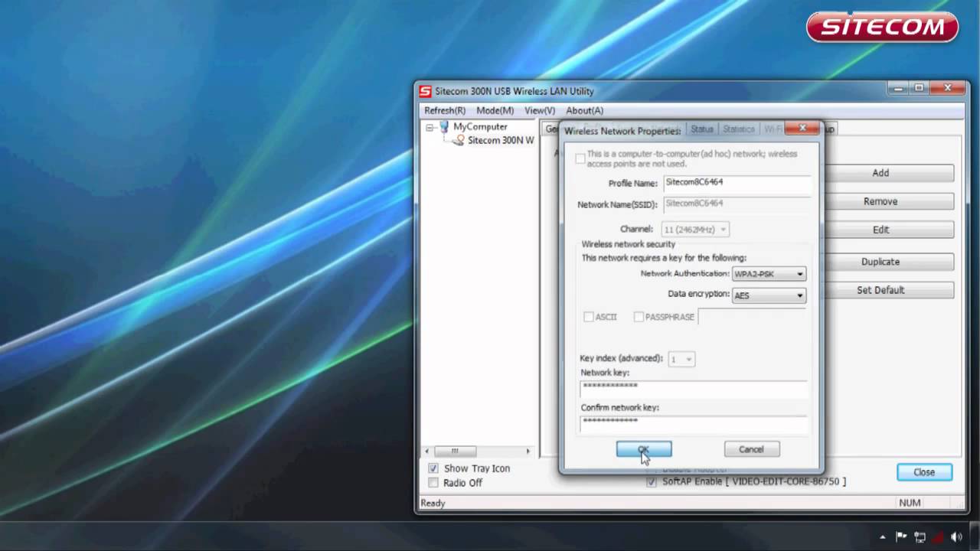Click the tree panel horizontal scrollbar thumb
This screenshot has height=551, width=980.
coord(455,452)
